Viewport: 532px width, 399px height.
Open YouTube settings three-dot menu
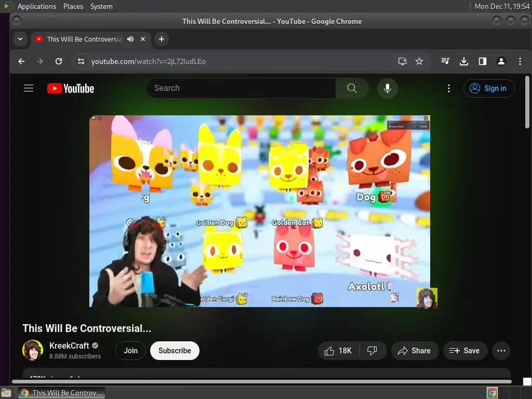[448, 88]
